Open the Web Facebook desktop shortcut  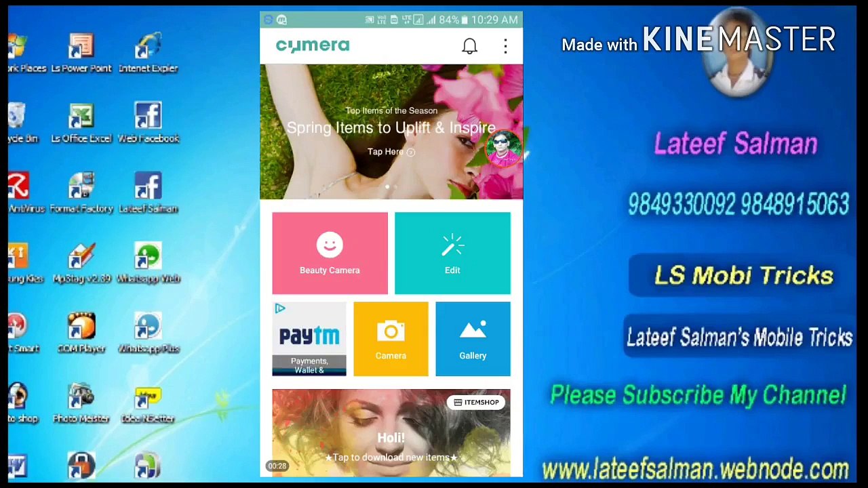pos(148,123)
